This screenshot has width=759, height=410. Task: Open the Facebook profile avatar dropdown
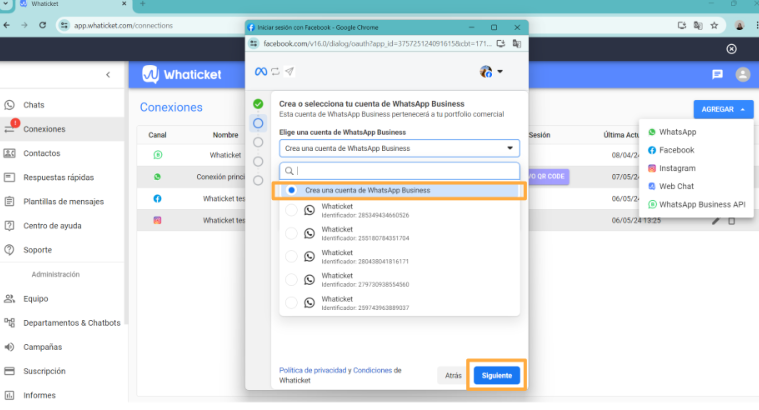pos(491,72)
